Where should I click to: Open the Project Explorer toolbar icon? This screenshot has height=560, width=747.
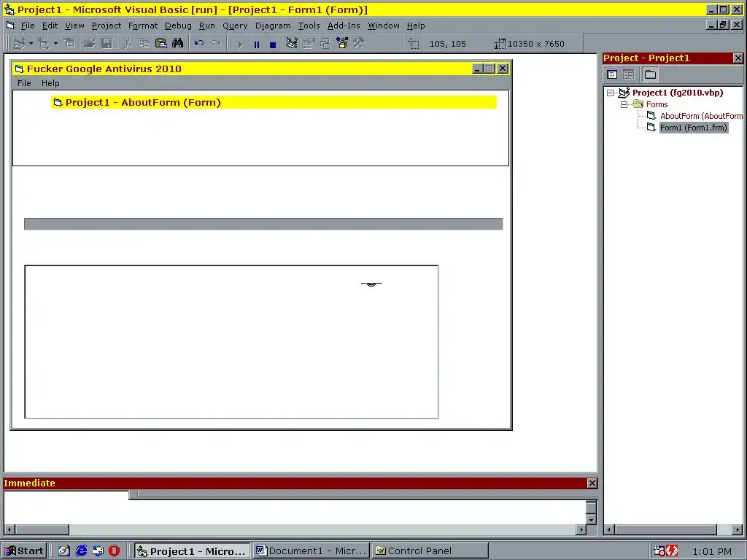292,43
